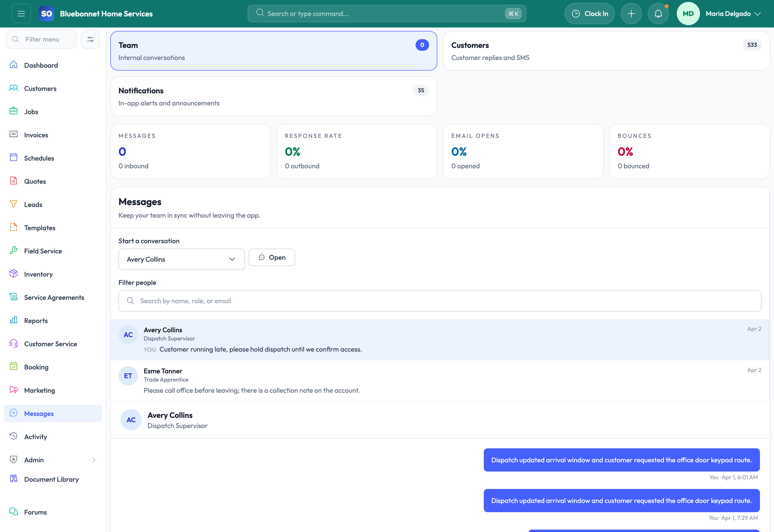Click the Customer Service headset icon
Screen dimensions: 774x532
(14, 343)
